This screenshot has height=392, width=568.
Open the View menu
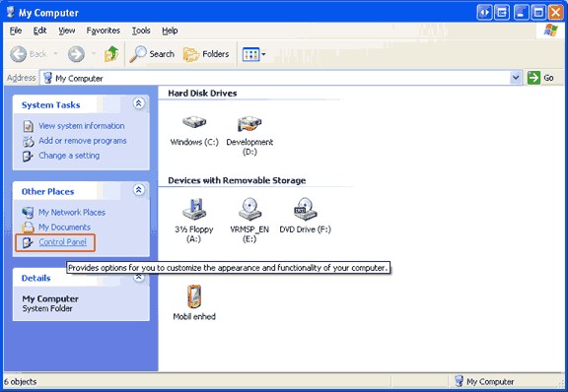click(x=67, y=31)
